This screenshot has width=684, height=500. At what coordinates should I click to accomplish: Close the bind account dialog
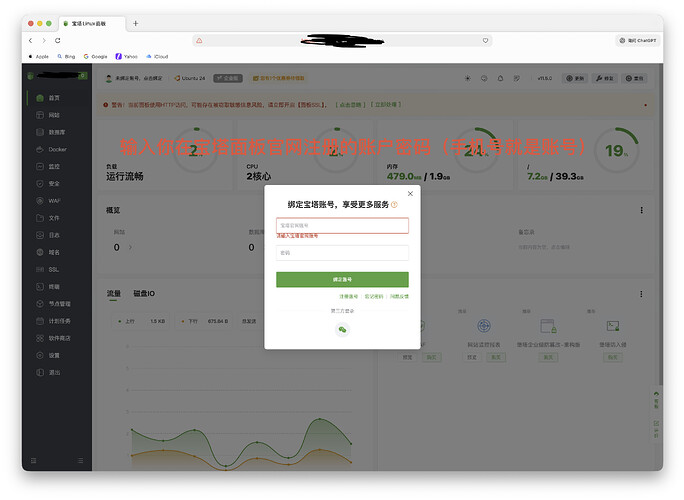[410, 194]
